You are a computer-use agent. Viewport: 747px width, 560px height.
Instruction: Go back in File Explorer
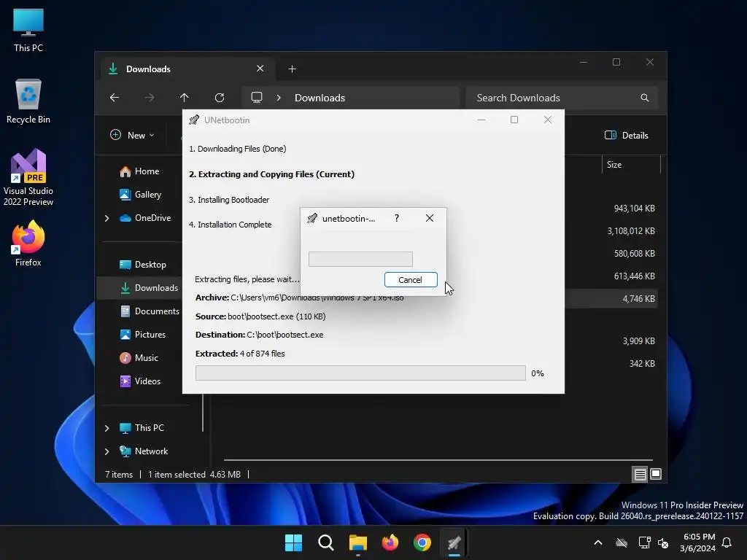tap(115, 98)
